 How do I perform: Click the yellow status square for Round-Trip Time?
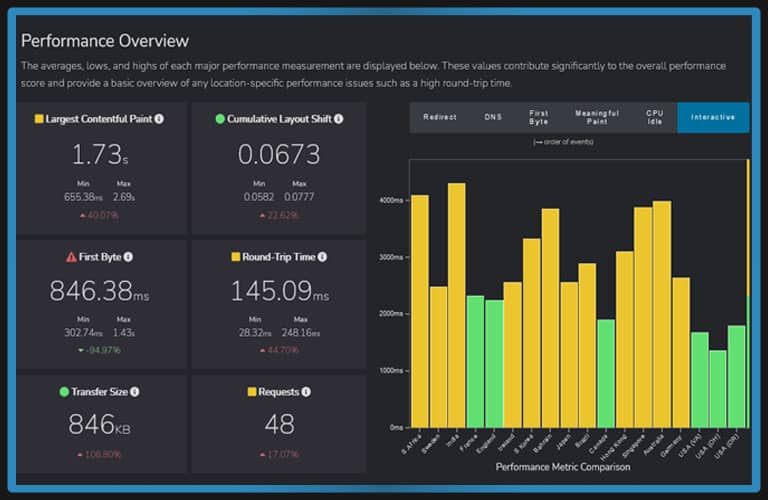[236, 257]
